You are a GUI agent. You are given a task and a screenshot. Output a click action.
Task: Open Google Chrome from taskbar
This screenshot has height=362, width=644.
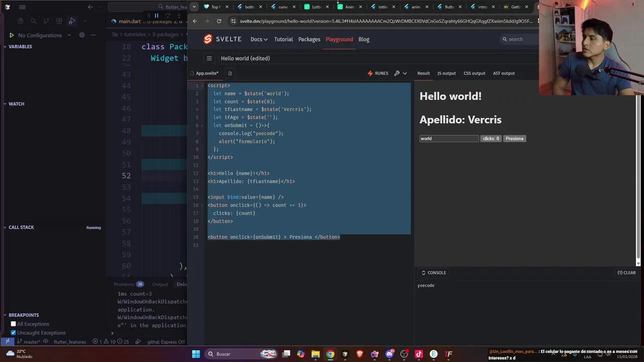(330, 354)
